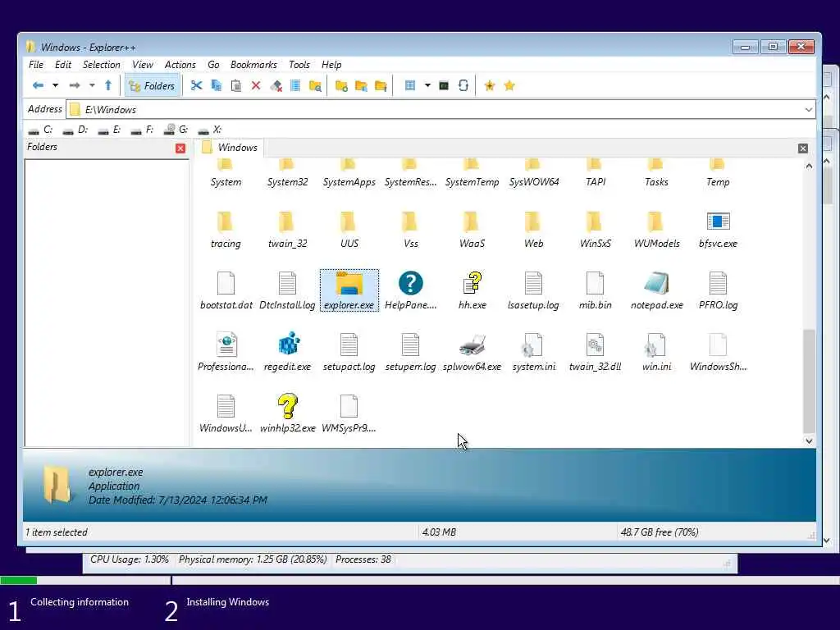Screen dimensions: 840x630
Task: Click the file list scroll up arrow
Action: (809, 166)
